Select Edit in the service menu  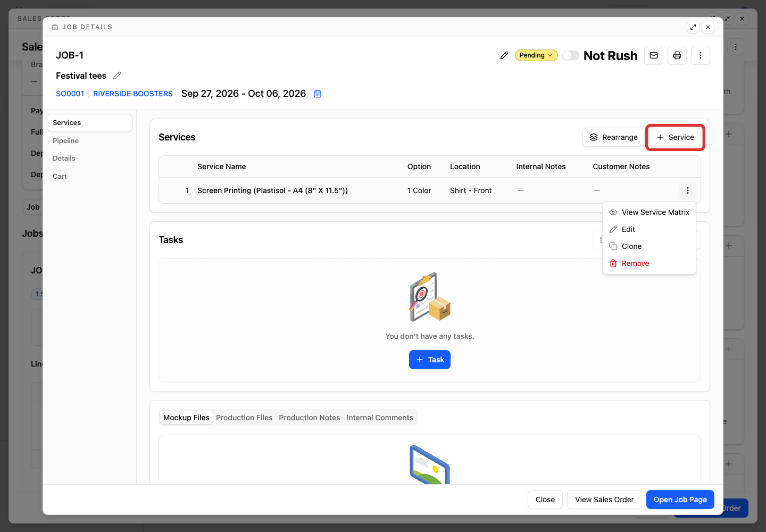[649, 229]
